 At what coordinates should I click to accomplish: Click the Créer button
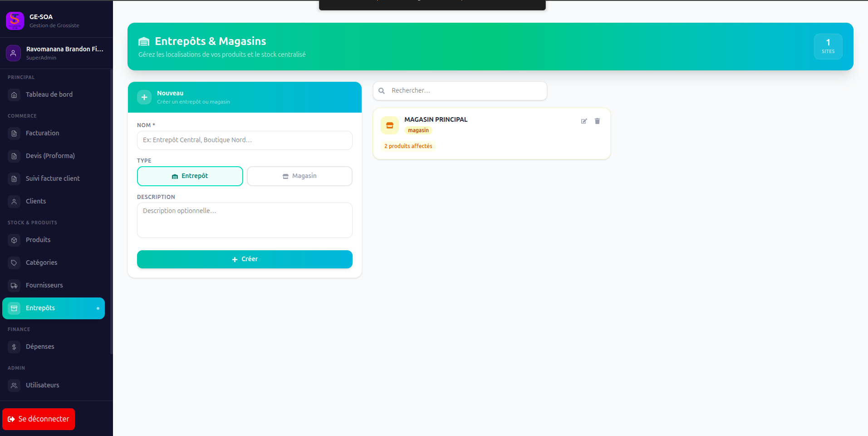coord(245,259)
